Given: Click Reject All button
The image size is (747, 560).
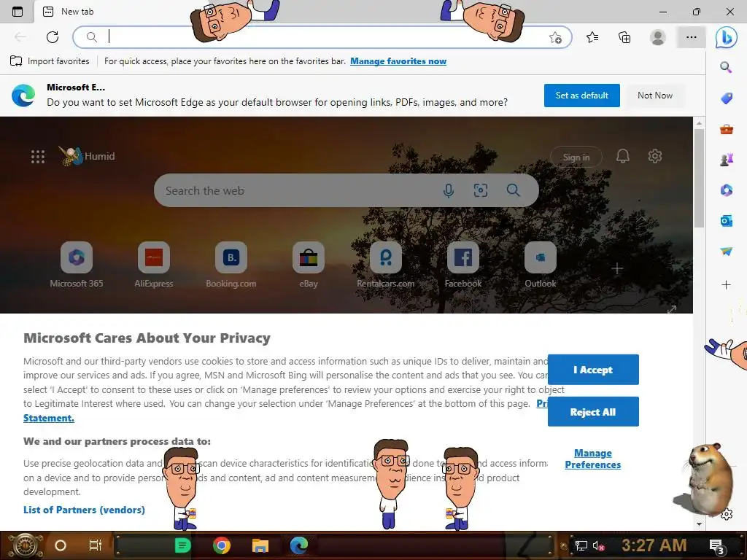Looking at the screenshot, I should [x=593, y=412].
